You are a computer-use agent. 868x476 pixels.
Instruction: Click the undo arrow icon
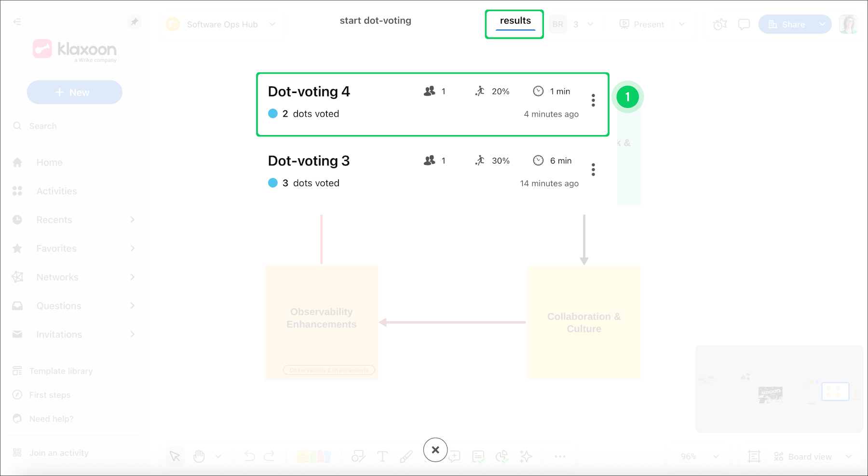(249, 456)
